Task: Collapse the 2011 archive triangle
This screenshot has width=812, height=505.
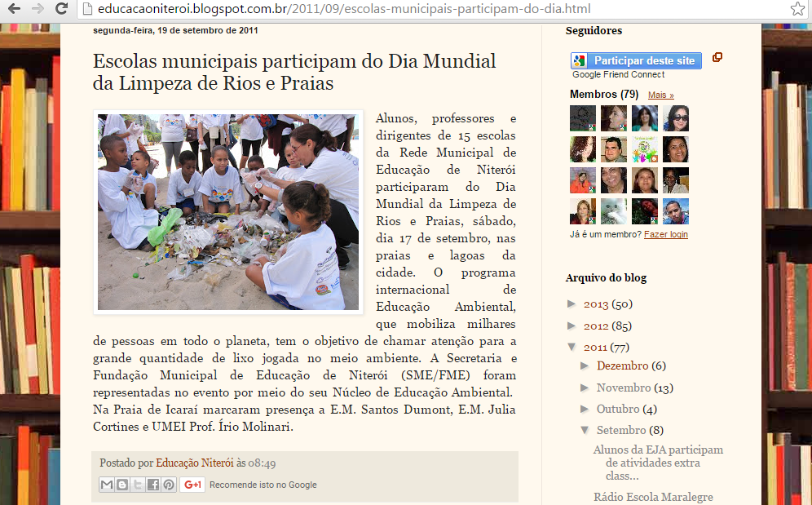Action: pos(572,347)
